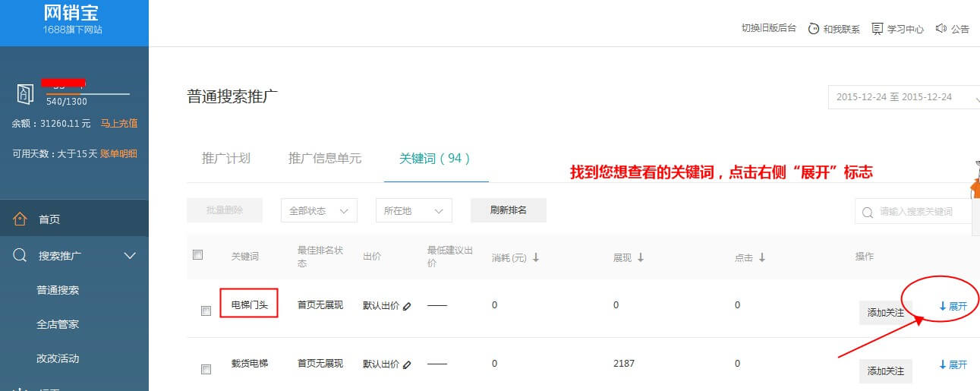Click the 刷新排名 button
Image resolution: width=980 pixels, height=391 pixels.
(x=508, y=210)
